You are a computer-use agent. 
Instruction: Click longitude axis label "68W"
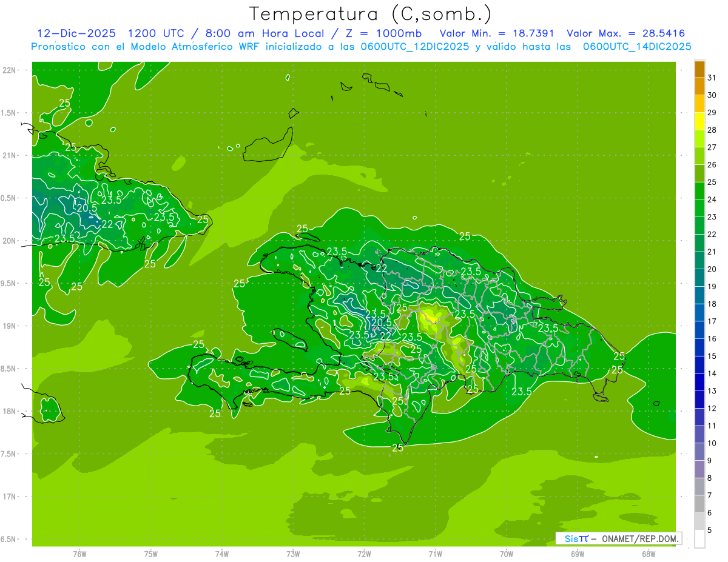pyautogui.click(x=649, y=554)
